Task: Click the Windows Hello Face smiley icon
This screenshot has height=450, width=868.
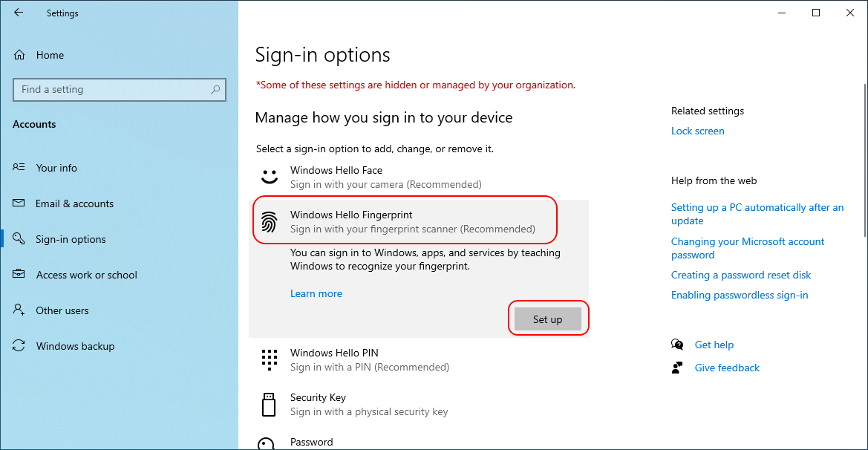Action: click(269, 177)
